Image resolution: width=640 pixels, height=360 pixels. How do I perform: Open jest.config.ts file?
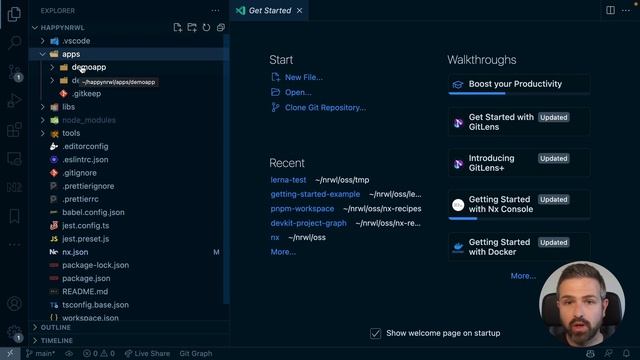click(86, 225)
